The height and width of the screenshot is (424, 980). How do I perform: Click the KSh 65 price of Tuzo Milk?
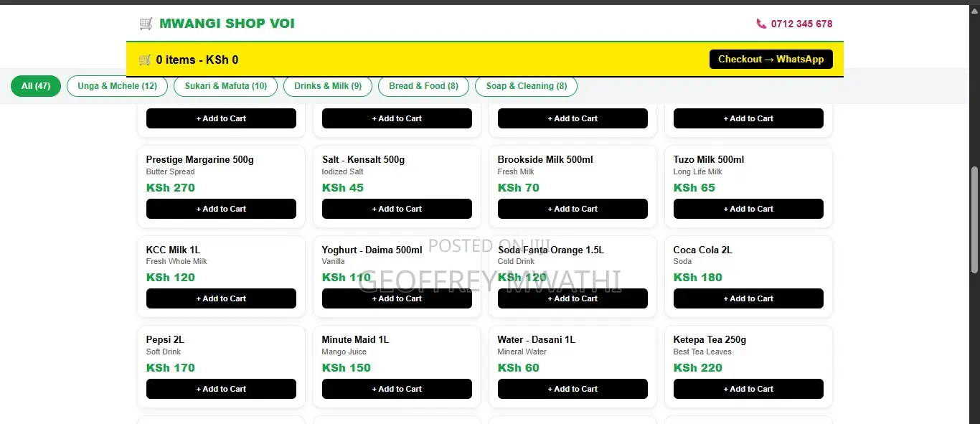(694, 188)
